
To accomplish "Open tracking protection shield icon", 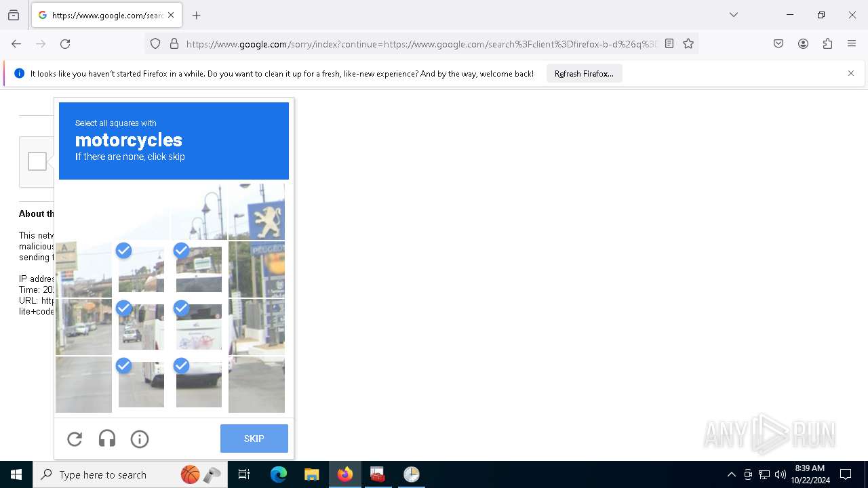I will tap(155, 44).
